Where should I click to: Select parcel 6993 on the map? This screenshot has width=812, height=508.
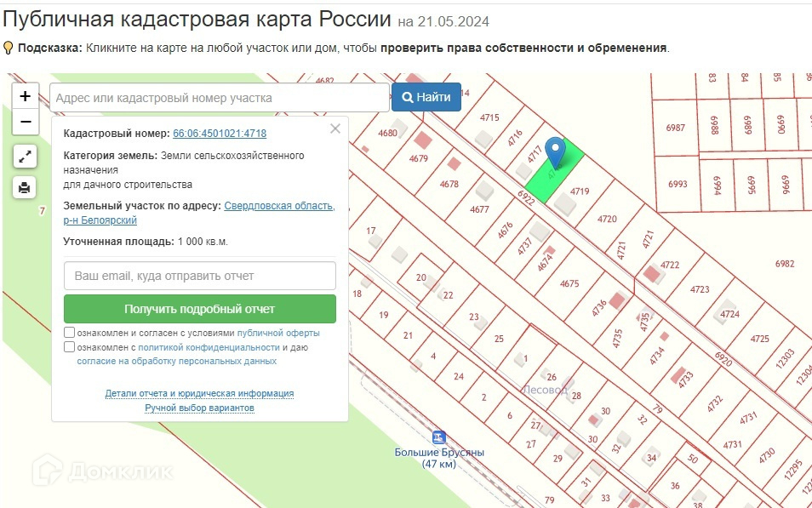click(x=678, y=184)
